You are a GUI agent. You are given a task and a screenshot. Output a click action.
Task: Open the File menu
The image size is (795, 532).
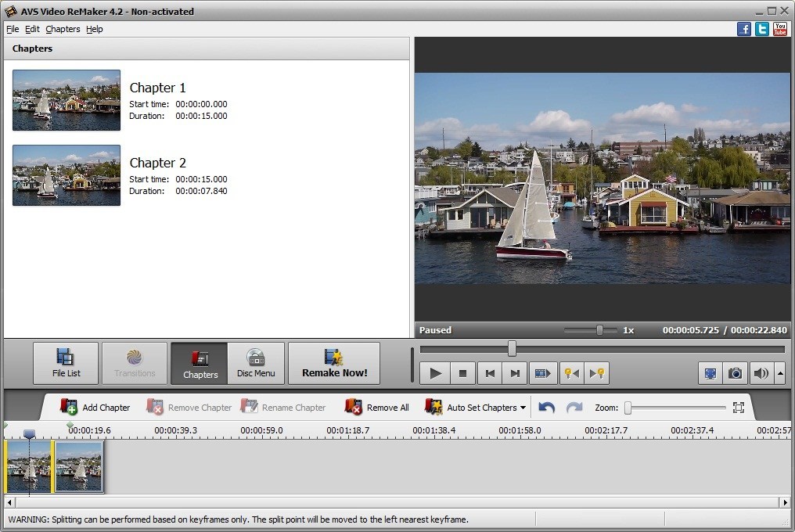tap(13, 29)
